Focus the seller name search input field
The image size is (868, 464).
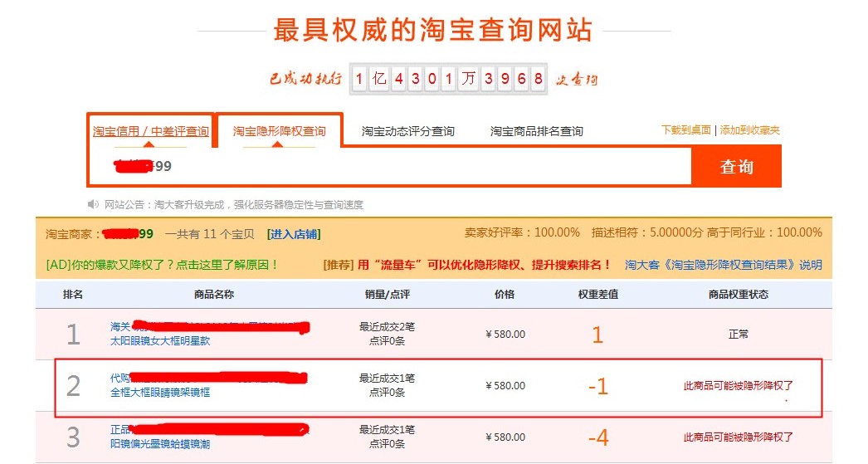pos(390,166)
